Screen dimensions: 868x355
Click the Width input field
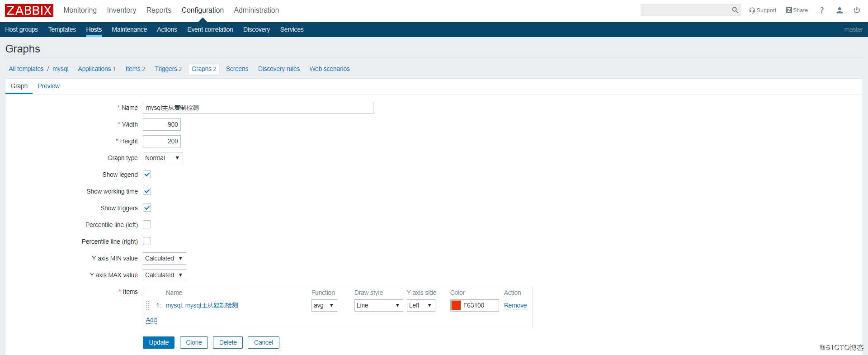pos(162,124)
